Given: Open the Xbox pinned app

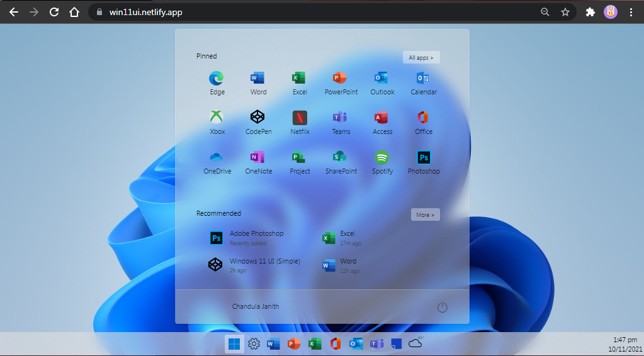Looking at the screenshot, I should coord(217,123).
